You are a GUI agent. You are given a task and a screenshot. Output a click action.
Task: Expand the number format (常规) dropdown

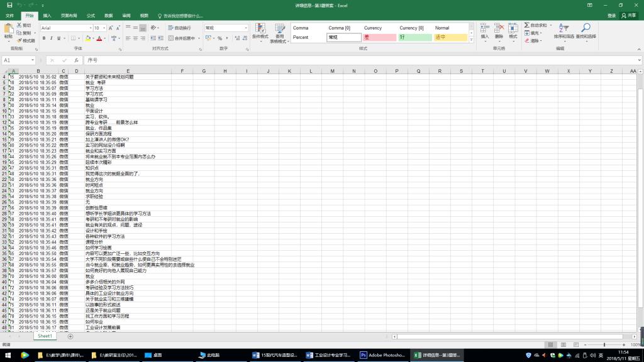coord(246,28)
